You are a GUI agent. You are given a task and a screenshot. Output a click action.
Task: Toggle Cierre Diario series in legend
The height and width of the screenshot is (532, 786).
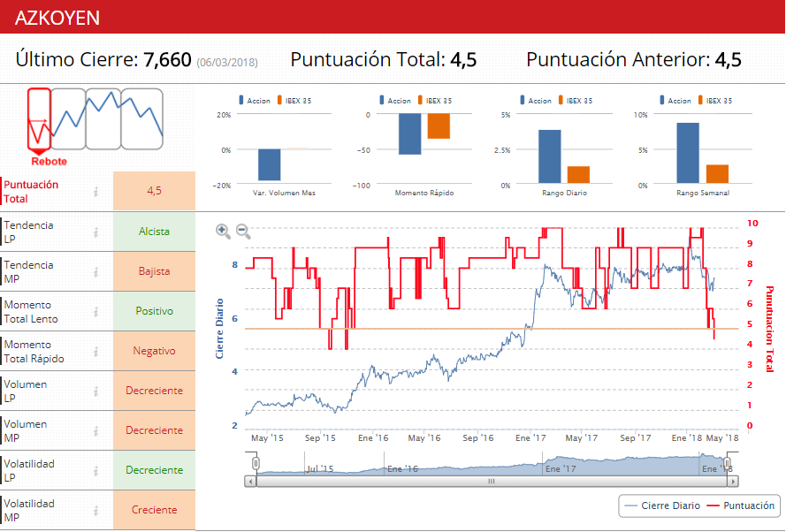point(663,505)
